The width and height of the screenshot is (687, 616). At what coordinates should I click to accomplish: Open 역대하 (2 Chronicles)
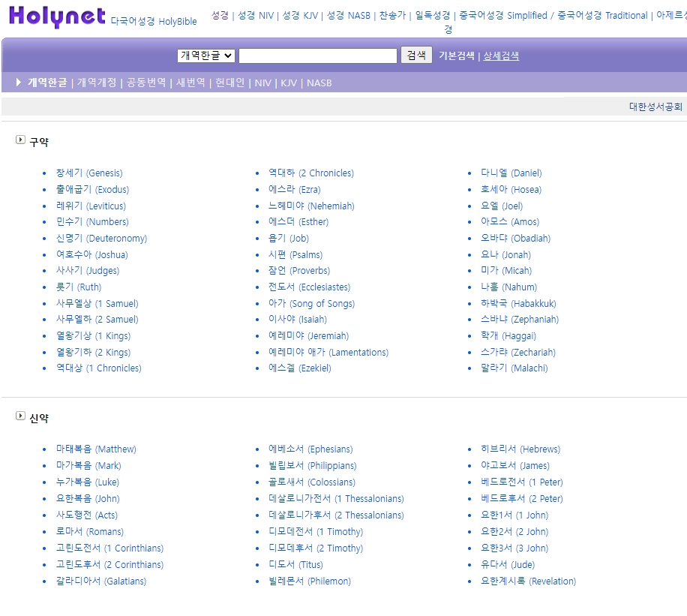tap(311, 173)
